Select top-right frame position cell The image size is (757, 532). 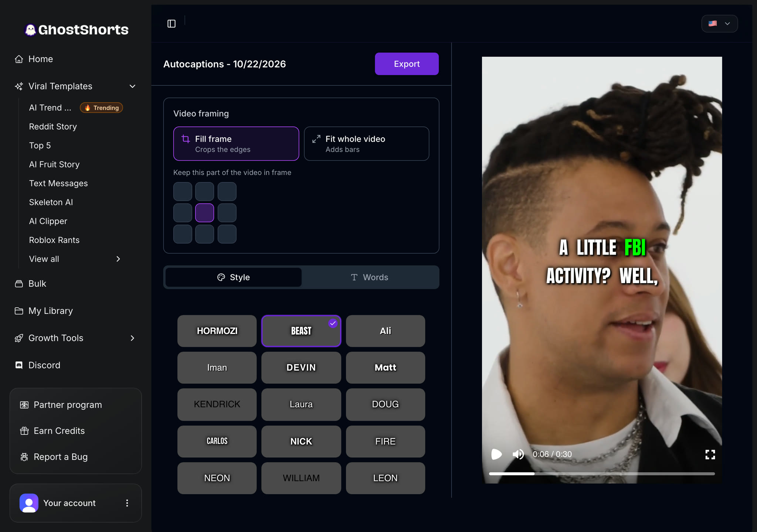[227, 191]
